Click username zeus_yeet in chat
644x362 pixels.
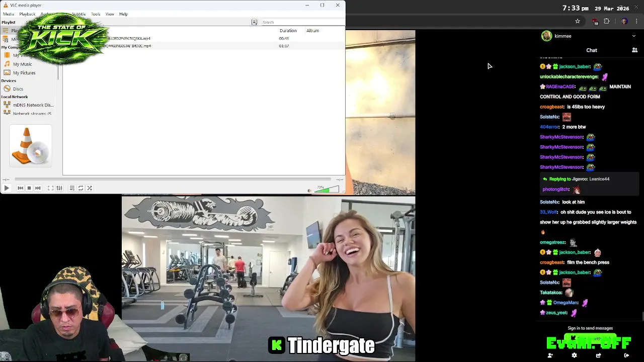556,313
